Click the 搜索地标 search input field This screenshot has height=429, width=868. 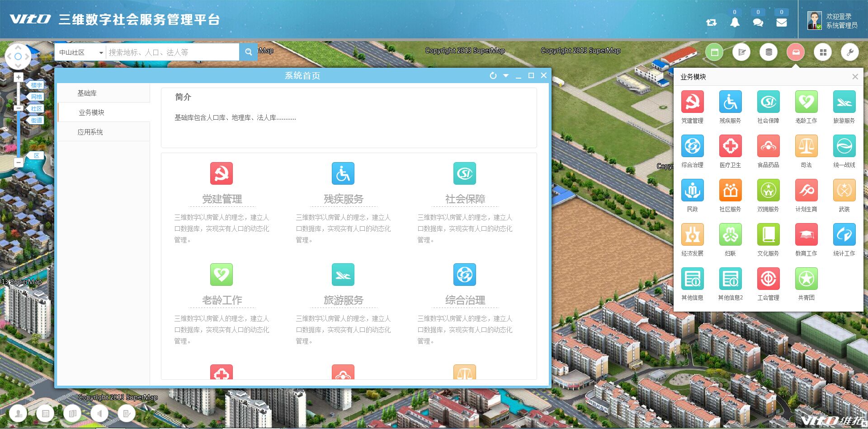point(172,52)
